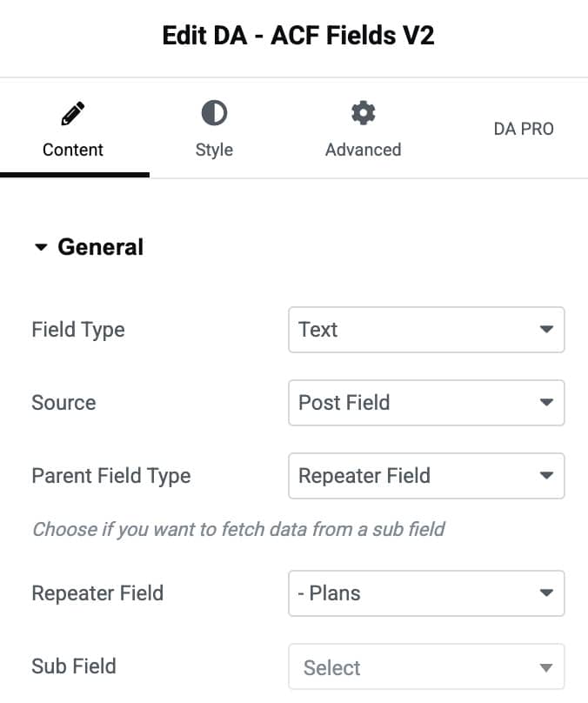Click the pencil Content icon
The height and width of the screenshot is (703, 588).
(72, 113)
